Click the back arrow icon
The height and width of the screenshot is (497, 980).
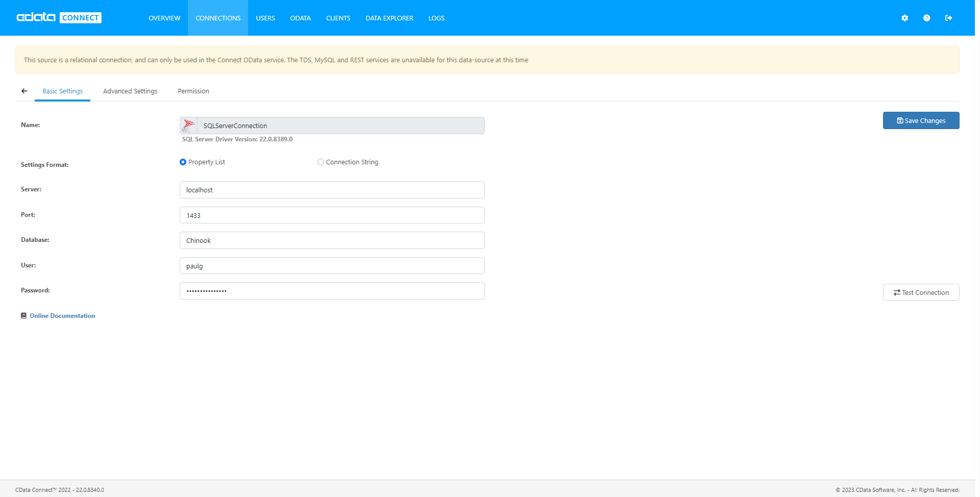pos(24,91)
